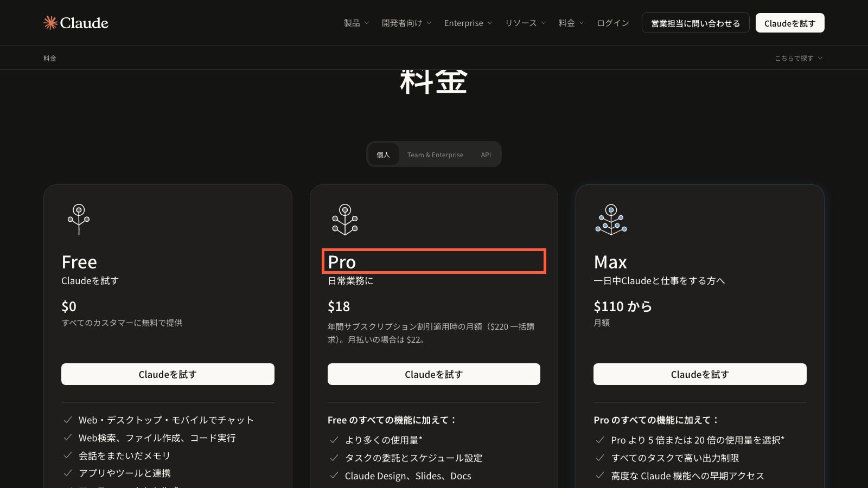Click Claudeを試す subtitle under Free
The height and width of the screenshot is (488, 868).
click(90, 281)
